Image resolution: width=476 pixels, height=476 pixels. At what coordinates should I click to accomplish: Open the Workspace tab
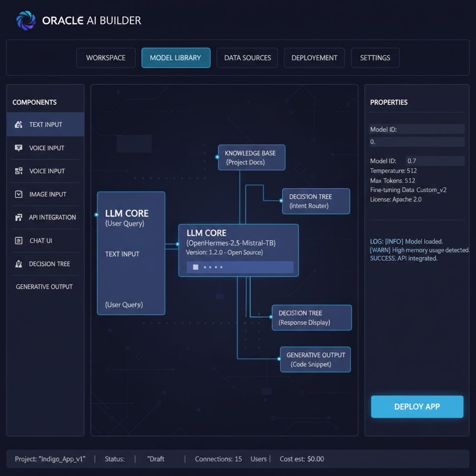(106, 58)
